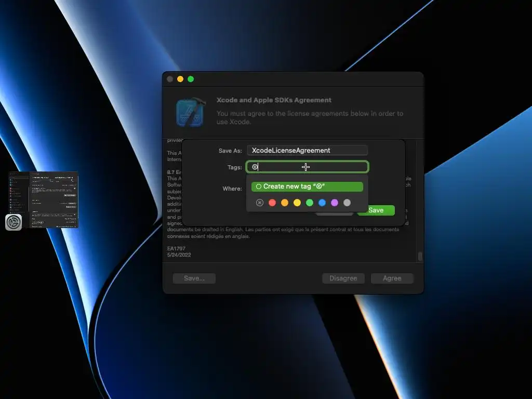Select the red tag color
The height and width of the screenshot is (399, 532).
tap(272, 203)
